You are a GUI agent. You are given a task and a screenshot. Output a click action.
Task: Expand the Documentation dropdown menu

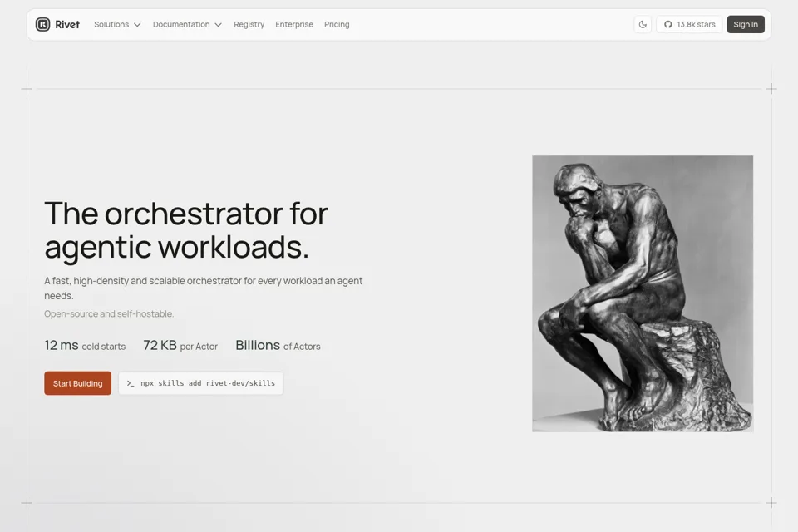[187, 24]
